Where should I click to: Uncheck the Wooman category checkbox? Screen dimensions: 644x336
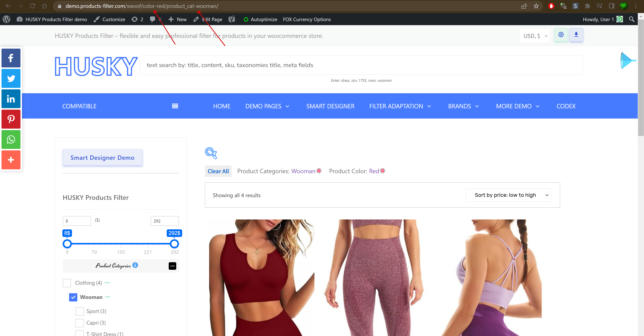73,297
